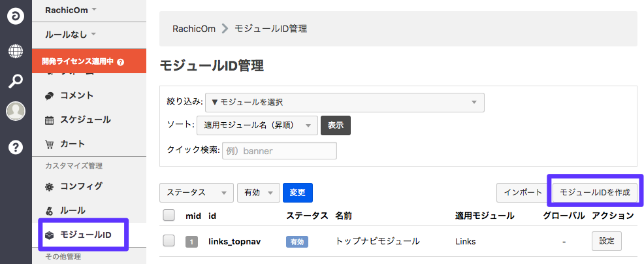This screenshot has width=644, height=264.
Task: Click the quick search input field
Action: (x=279, y=151)
